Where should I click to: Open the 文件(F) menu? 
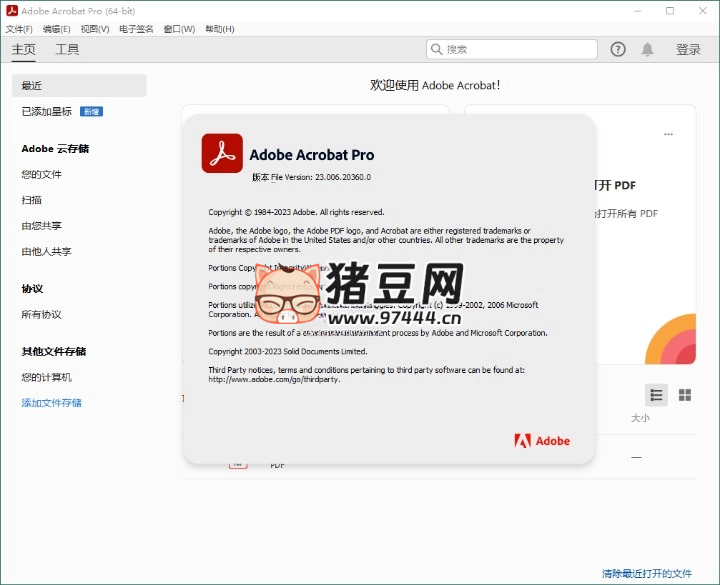click(19, 29)
